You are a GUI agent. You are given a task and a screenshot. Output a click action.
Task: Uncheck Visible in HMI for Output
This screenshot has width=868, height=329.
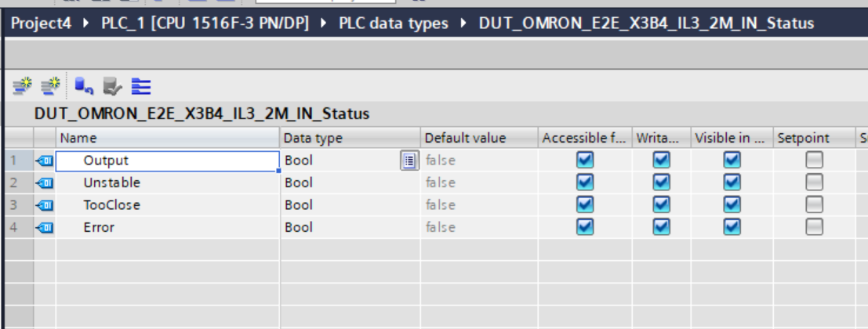(x=732, y=161)
